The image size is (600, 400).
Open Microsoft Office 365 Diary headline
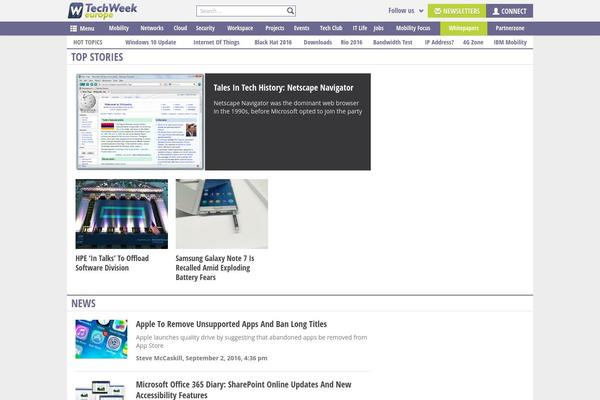[243, 390]
